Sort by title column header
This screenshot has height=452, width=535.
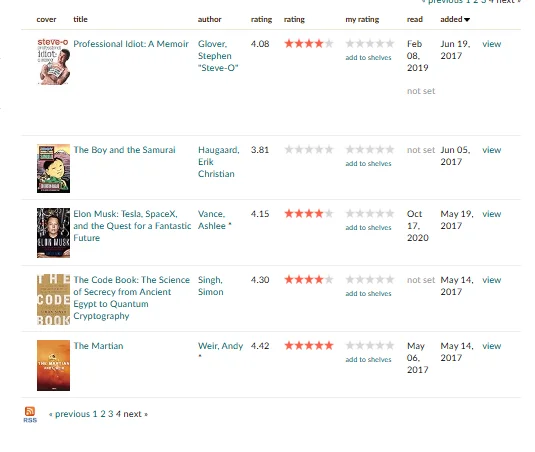click(81, 19)
